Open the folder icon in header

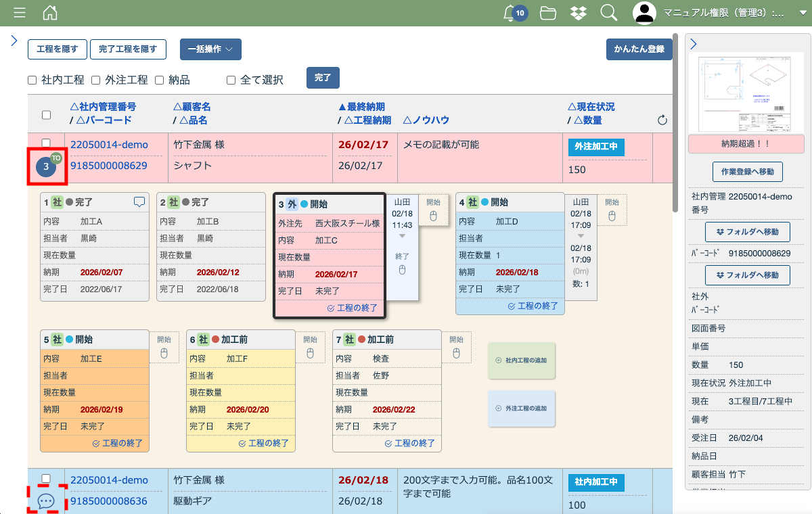548,13
